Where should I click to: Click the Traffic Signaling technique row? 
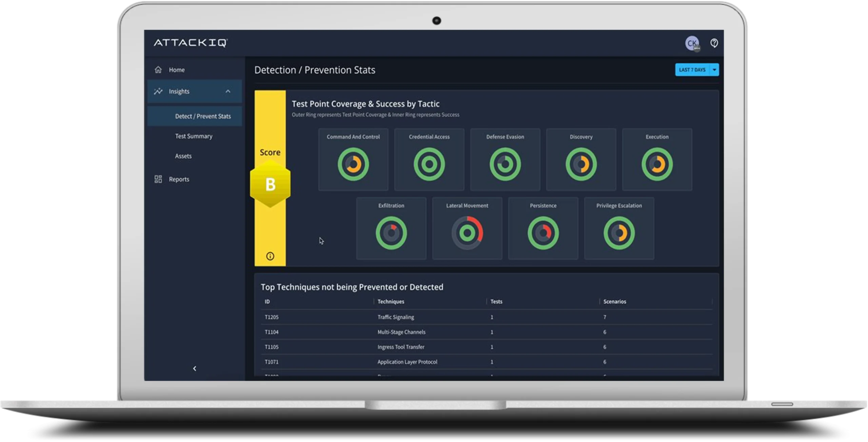[x=396, y=317]
